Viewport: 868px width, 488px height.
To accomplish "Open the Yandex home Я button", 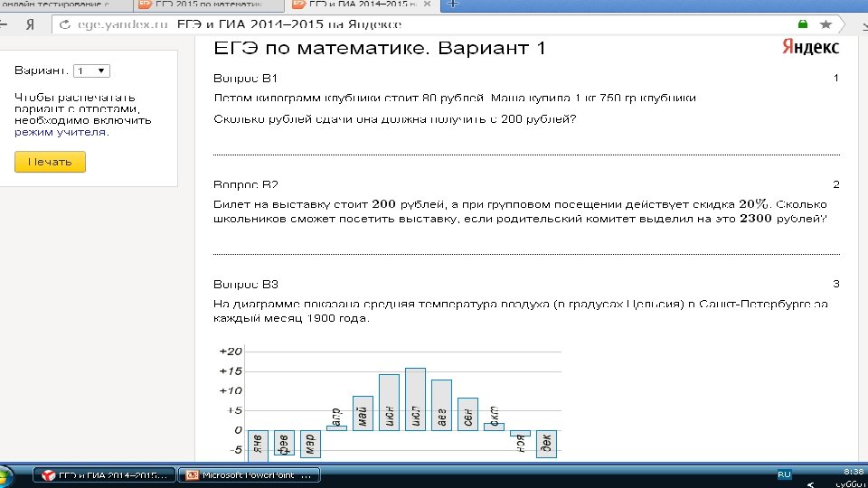I will point(31,24).
